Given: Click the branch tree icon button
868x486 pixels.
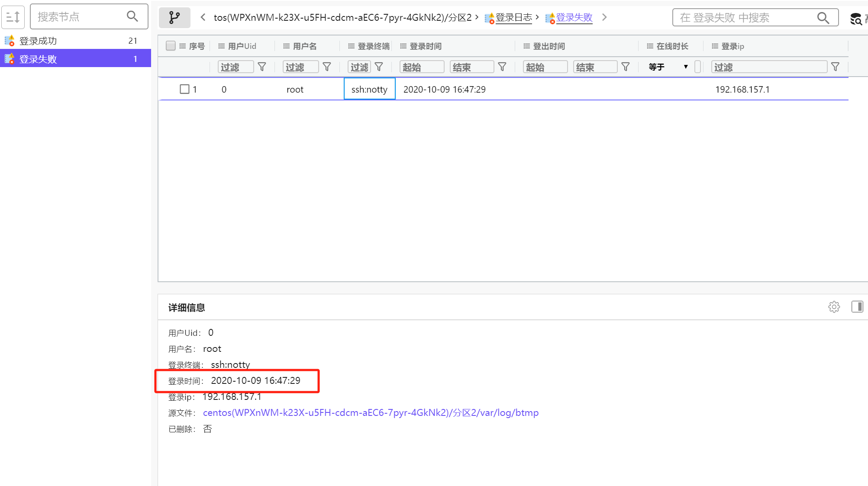Looking at the screenshot, I should click(174, 17).
